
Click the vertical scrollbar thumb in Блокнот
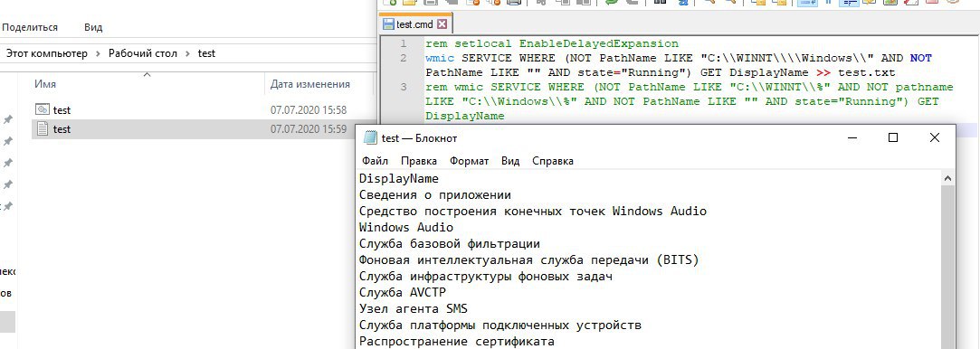click(x=948, y=268)
